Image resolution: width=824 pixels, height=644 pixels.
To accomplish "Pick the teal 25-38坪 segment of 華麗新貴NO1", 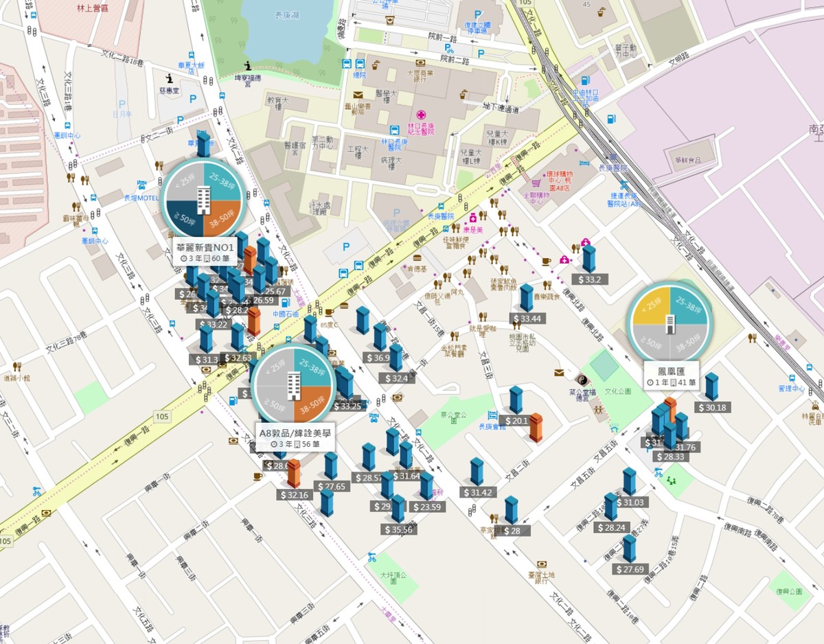I will click(223, 182).
